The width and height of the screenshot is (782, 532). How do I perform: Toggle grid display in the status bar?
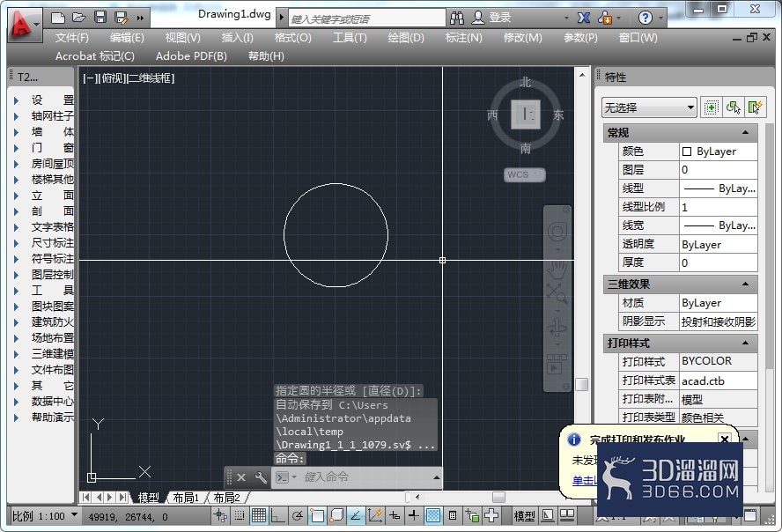click(257, 517)
